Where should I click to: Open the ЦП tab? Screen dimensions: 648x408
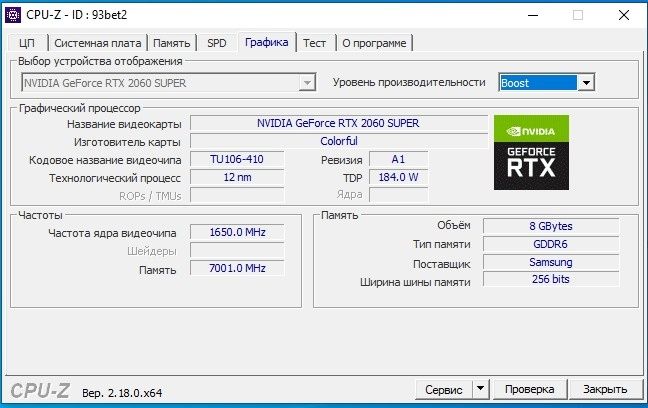tap(27, 43)
